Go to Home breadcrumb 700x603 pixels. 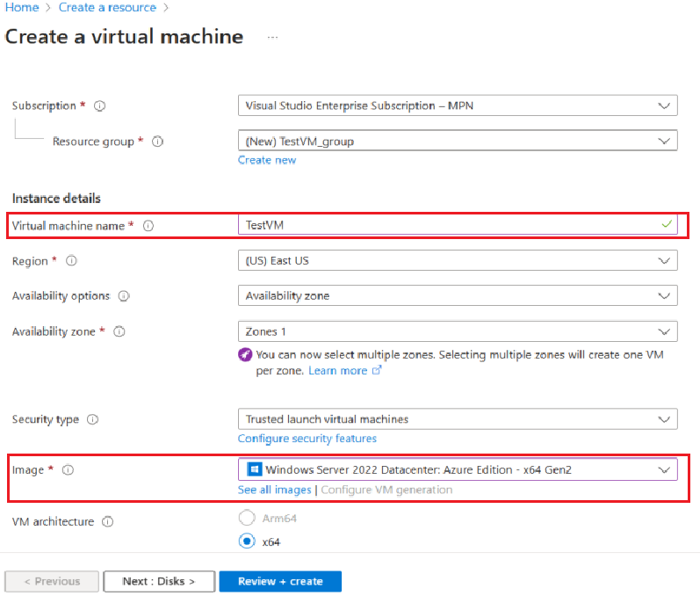(x=22, y=7)
